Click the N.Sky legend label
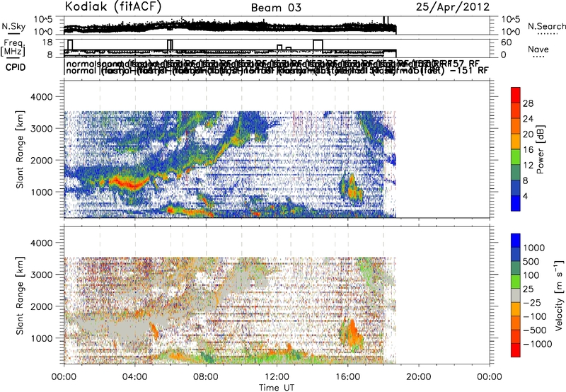 [13, 26]
